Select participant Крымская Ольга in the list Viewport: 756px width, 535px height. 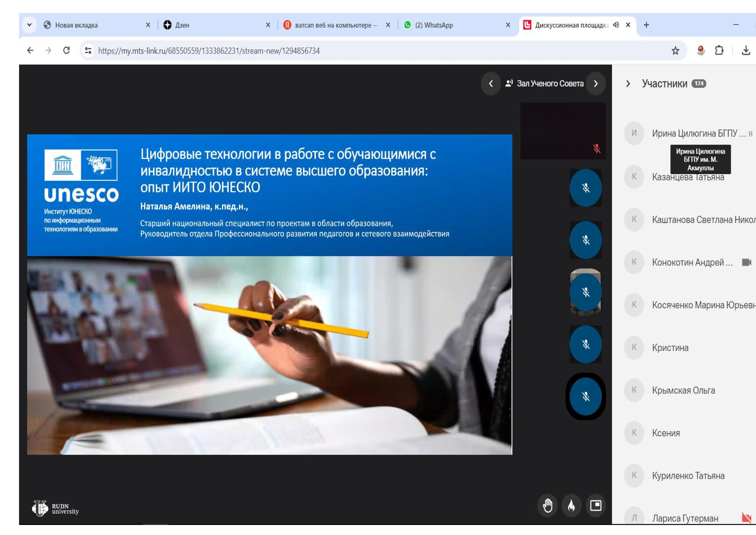coord(683,390)
